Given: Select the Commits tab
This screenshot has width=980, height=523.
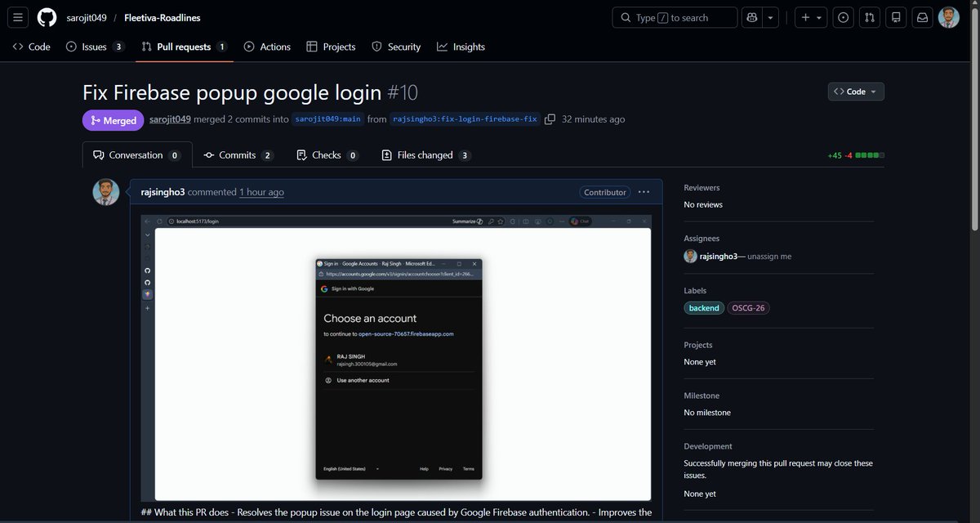Looking at the screenshot, I should (238, 154).
